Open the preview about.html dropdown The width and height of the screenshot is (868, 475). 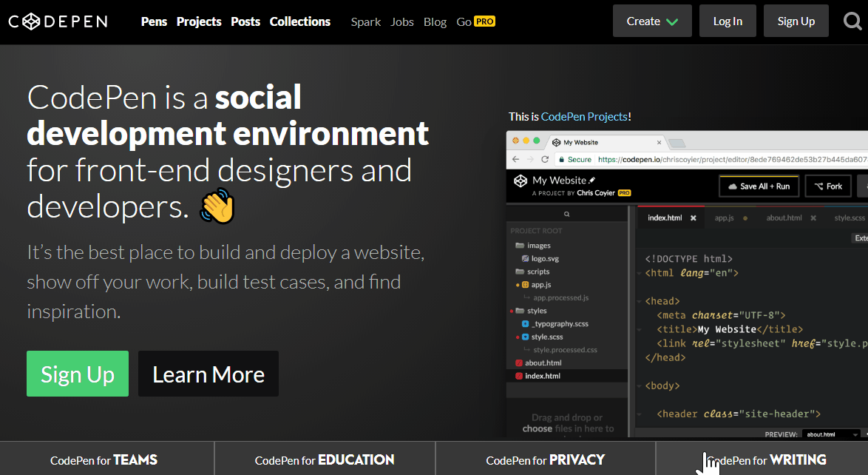point(832,434)
